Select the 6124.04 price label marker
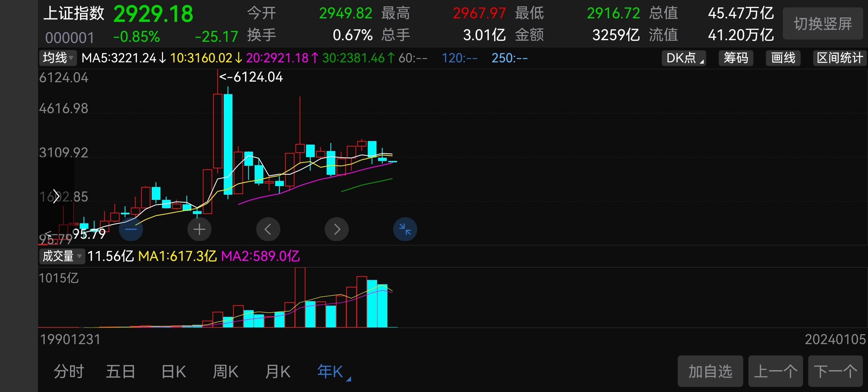Viewport: 868px width, 392px height. coord(251,77)
